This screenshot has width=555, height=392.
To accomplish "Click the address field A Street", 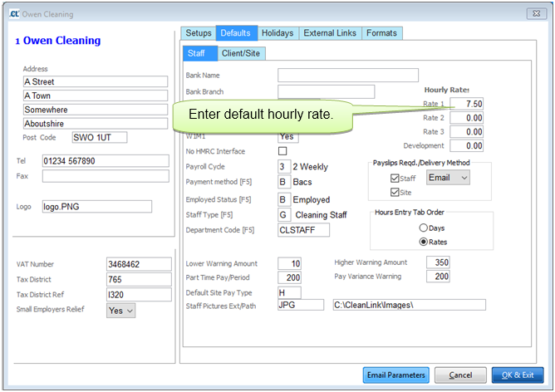I will [96, 81].
